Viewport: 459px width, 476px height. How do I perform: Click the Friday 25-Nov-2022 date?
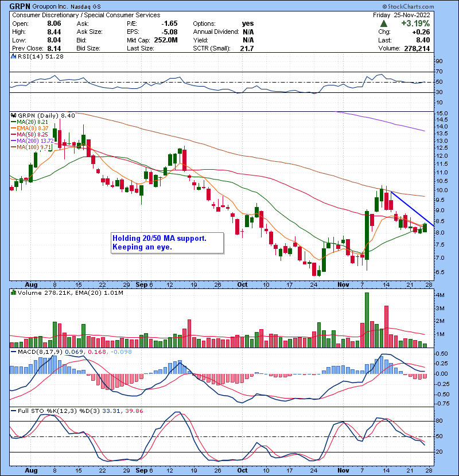[x=401, y=15]
